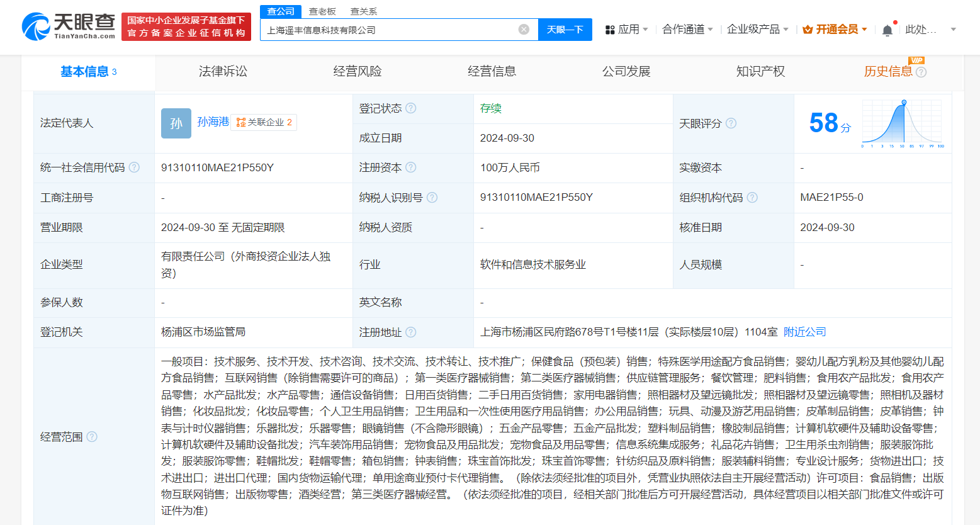Viewport: 980px width, 525px height.
Task: Click the TianYanCha logo
Action: (68, 26)
